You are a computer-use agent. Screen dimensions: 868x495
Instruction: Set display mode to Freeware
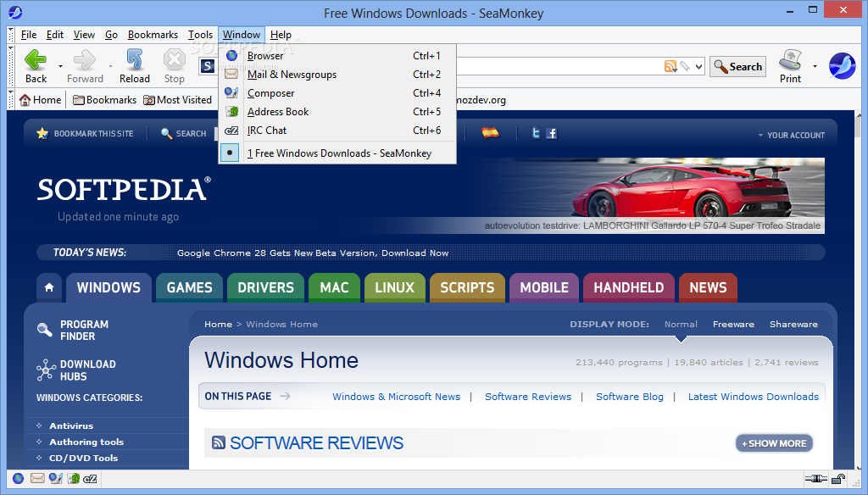coord(733,325)
